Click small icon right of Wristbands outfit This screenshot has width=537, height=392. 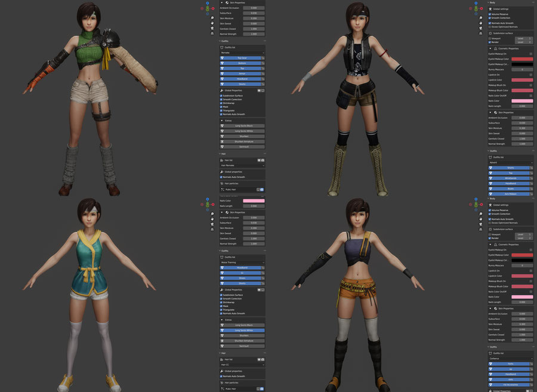tap(532, 178)
